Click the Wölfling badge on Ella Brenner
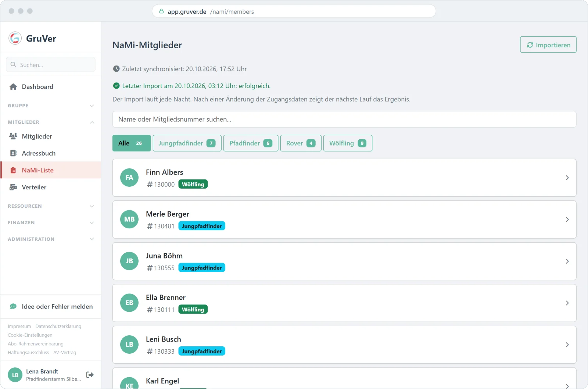This screenshot has height=389, width=588. coord(193,310)
